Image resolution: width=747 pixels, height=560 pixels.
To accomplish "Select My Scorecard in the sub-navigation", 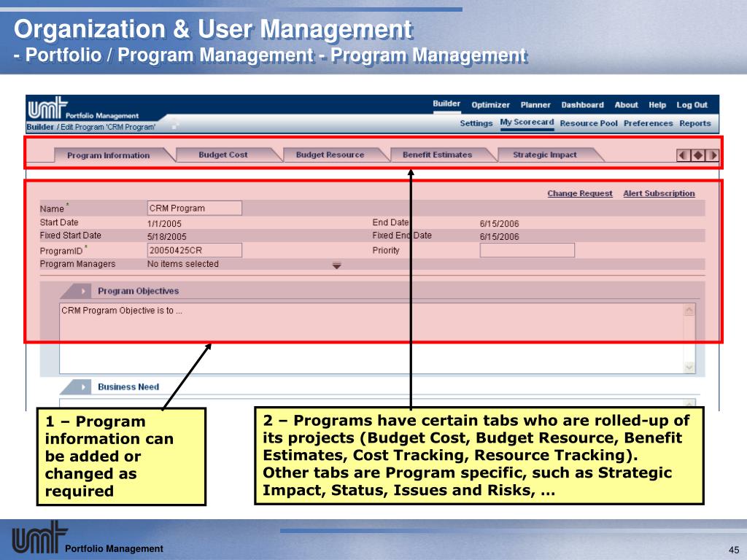I will pyautogui.click(x=527, y=122).
